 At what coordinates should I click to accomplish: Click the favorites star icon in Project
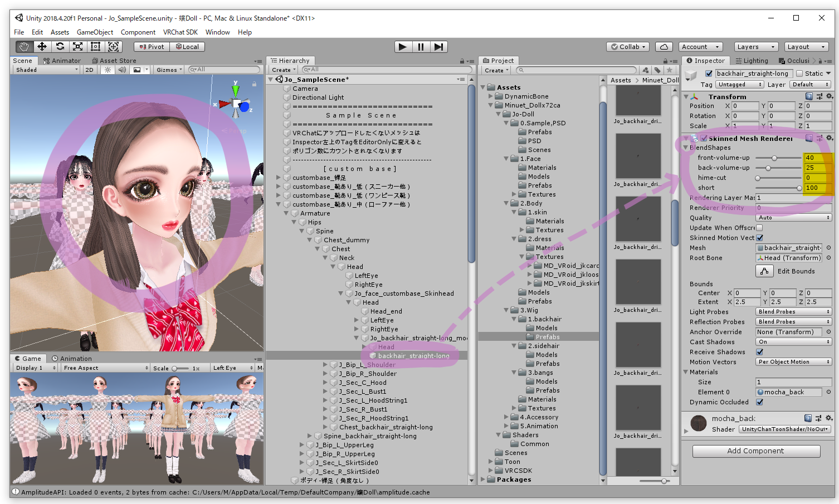pos(670,70)
